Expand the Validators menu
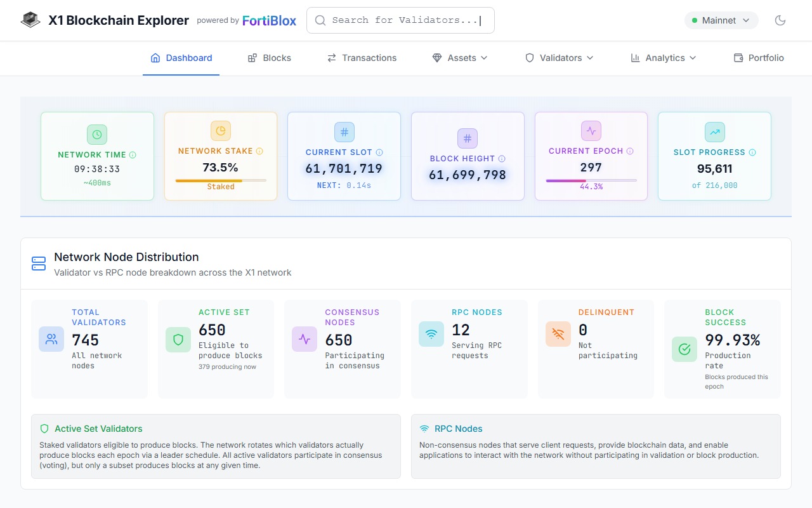The height and width of the screenshot is (508, 812). point(560,58)
